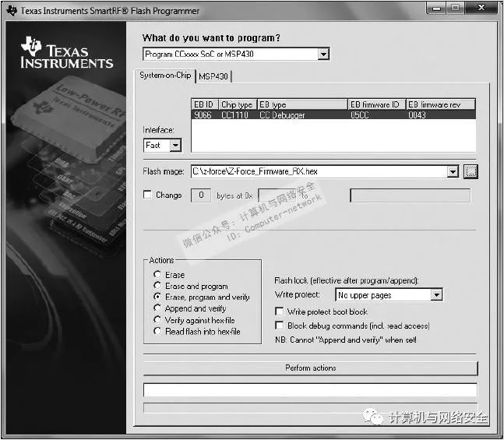The width and height of the screenshot is (504, 440).
Task: Click the Chip type column header
Action: [x=238, y=104]
